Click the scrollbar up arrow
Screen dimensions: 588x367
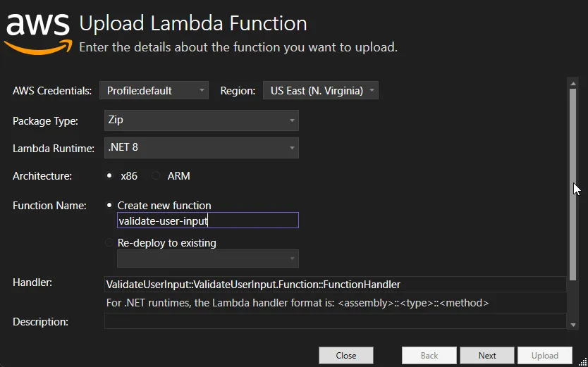coord(573,83)
